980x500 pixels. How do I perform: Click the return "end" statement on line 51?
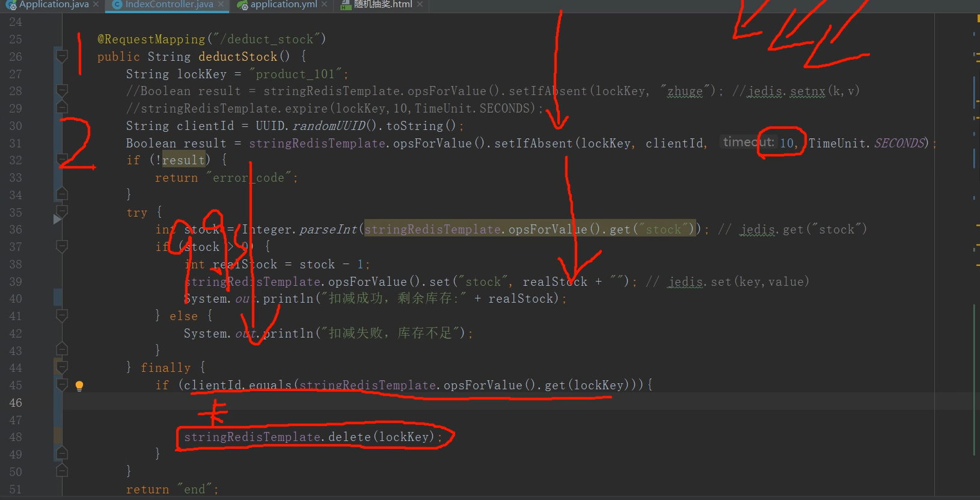173,489
